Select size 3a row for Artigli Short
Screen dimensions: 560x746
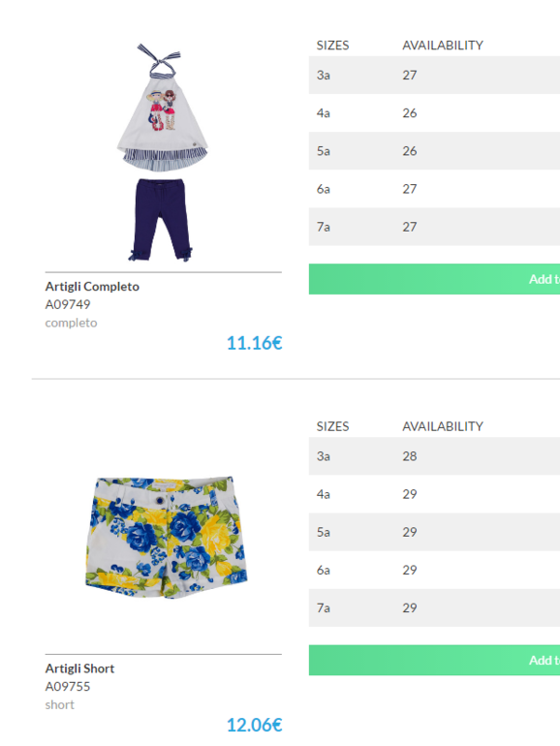[x=434, y=456]
